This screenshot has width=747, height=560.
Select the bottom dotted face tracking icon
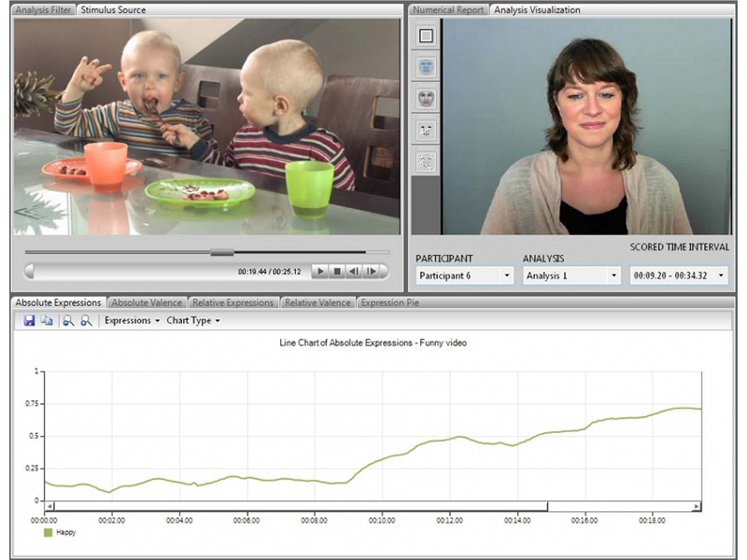point(426,161)
